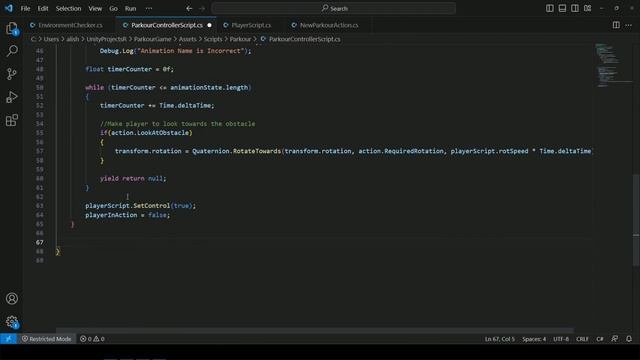Click Users breadcrumb segment
Screen dimensions: 640x360
[51, 39]
